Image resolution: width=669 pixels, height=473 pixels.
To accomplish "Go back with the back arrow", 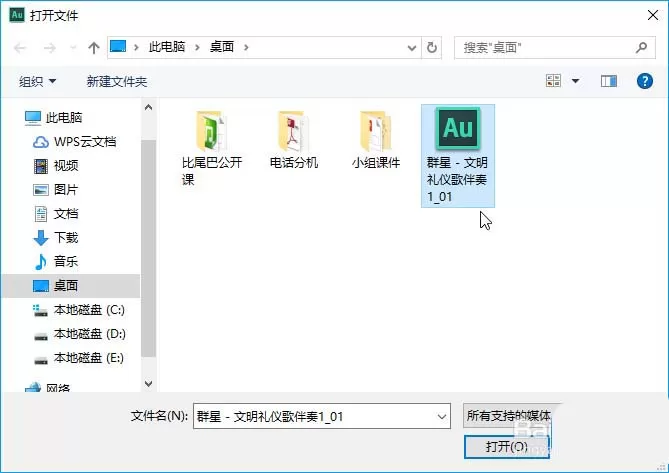I will point(20,48).
